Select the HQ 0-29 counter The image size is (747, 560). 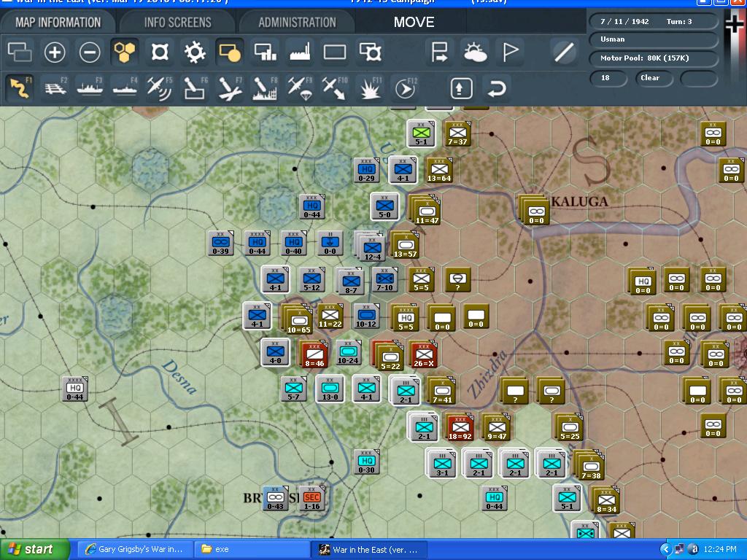(x=366, y=171)
